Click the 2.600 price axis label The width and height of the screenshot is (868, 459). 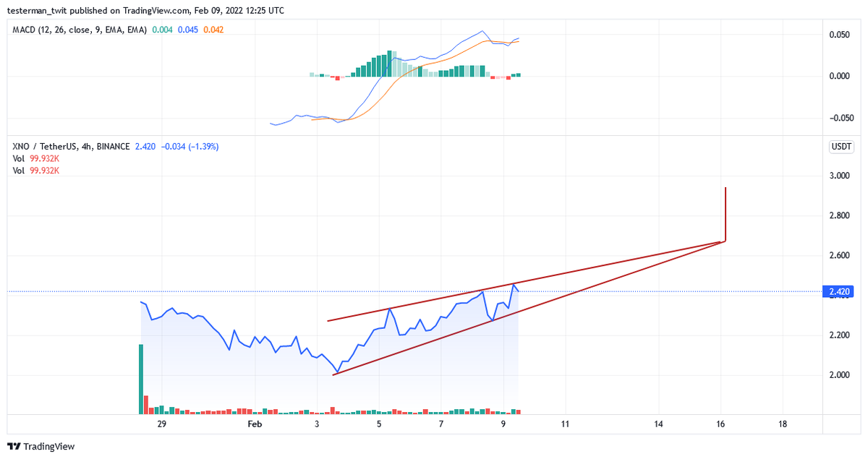[841, 255]
